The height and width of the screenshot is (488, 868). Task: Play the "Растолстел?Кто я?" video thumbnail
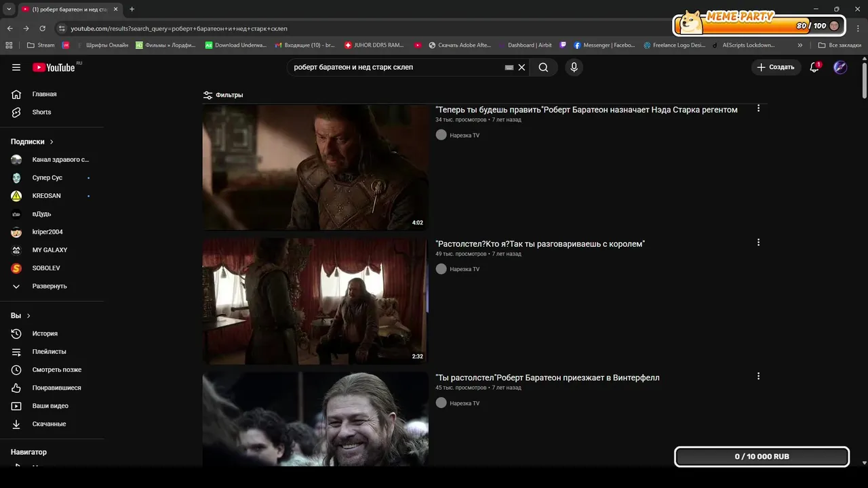coord(315,301)
